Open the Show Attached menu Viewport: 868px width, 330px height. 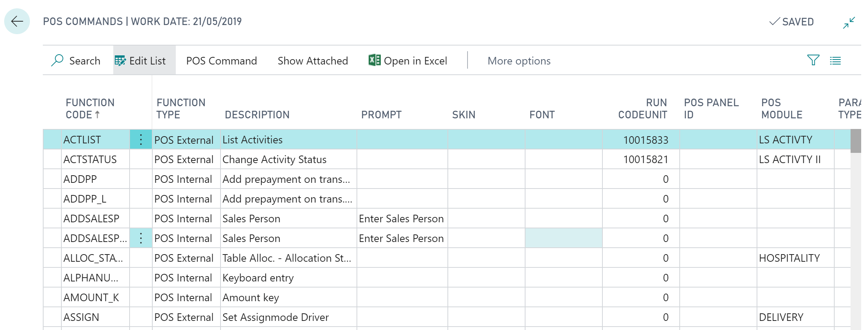pyautogui.click(x=313, y=61)
